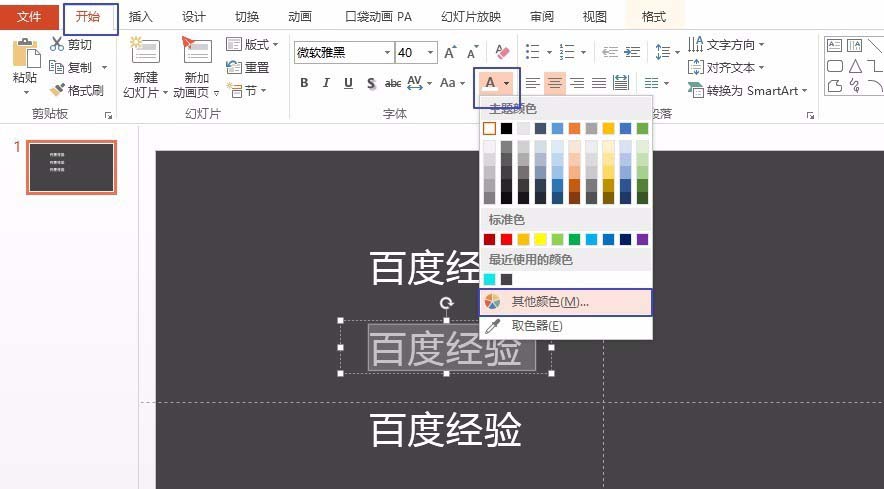Screen dimensions: 884x489
Task: Select slide 1 thumbnail
Action: [72, 168]
